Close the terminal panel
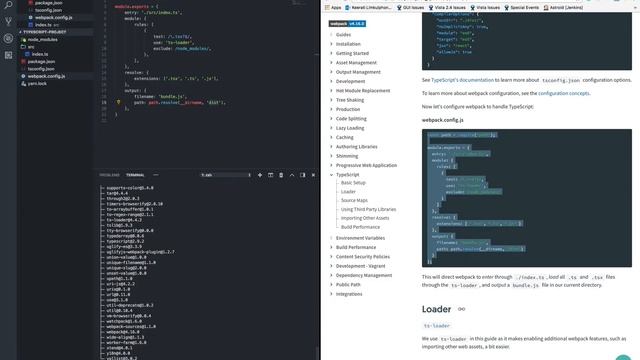640x360 pixels. coord(313,175)
